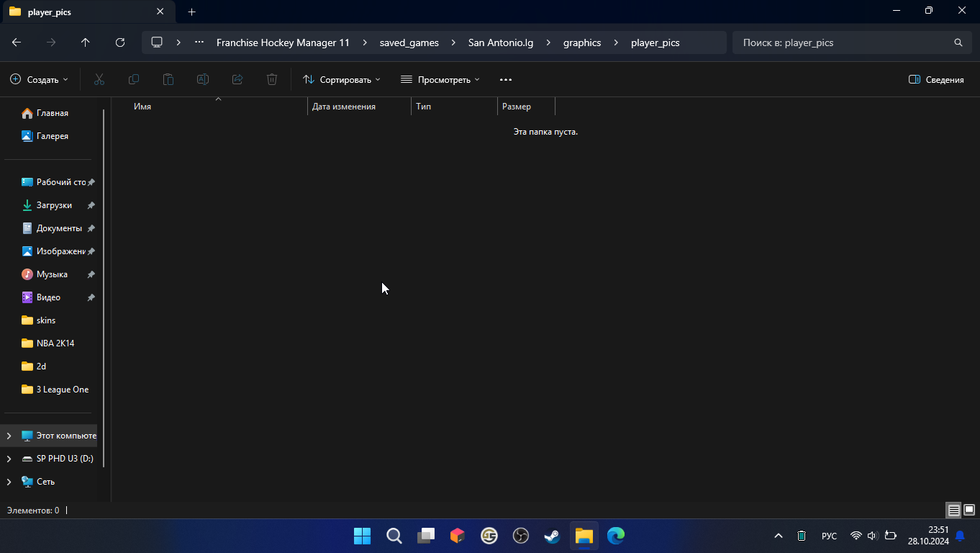Open the Просмотреть view dropdown
Screen dimensions: 980x553
point(440,80)
